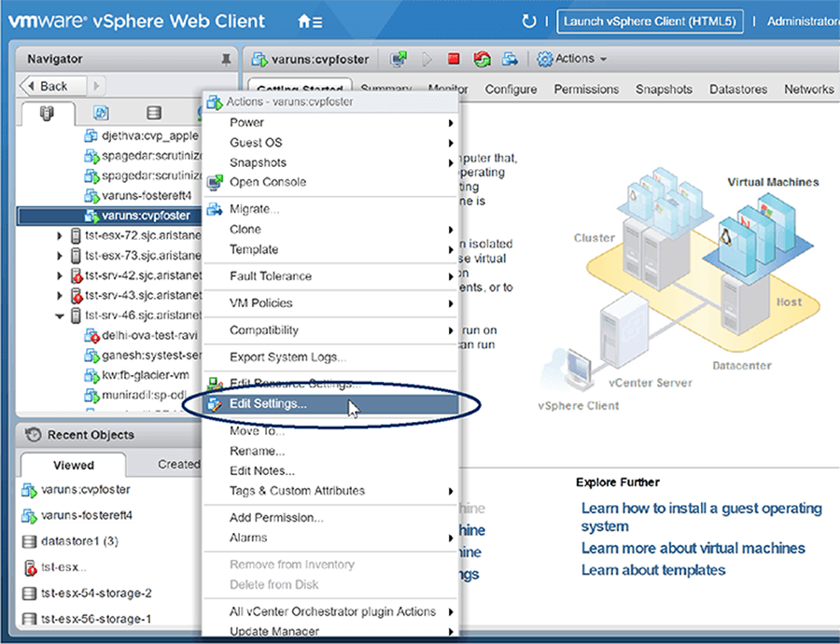Choose Template in the Actions menu
Image resolution: width=840 pixels, height=644 pixels.
coord(330,250)
